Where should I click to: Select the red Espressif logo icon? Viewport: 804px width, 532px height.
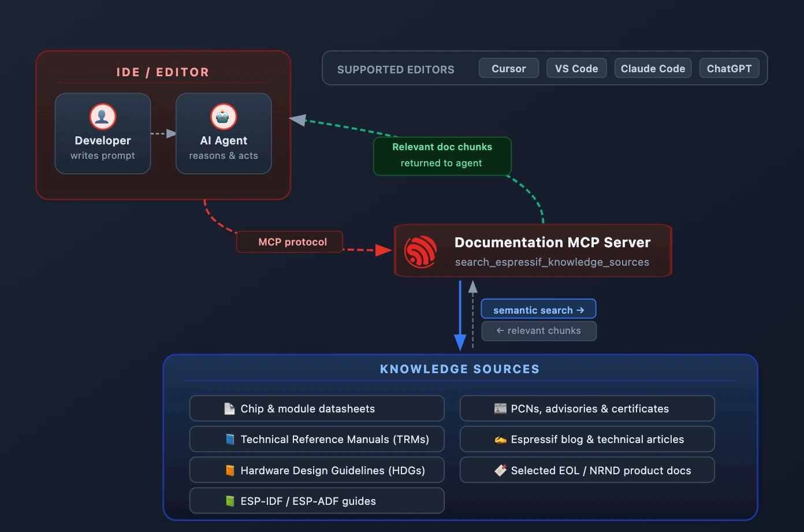(x=420, y=251)
